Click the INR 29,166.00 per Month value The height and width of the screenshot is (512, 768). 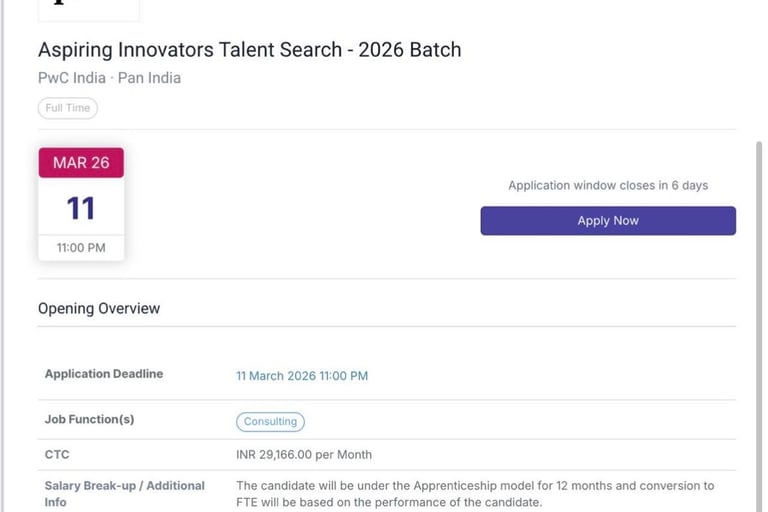(304, 455)
